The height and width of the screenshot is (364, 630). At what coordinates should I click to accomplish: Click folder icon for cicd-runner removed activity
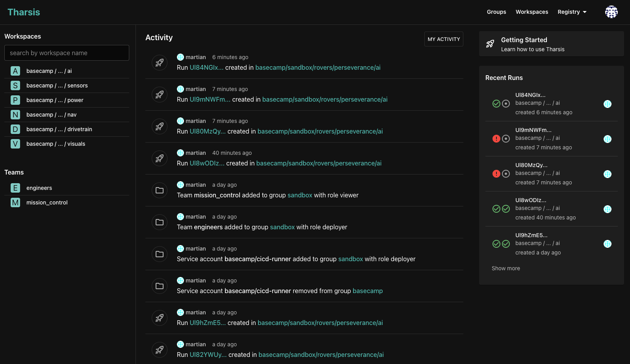tap(160, 286)
